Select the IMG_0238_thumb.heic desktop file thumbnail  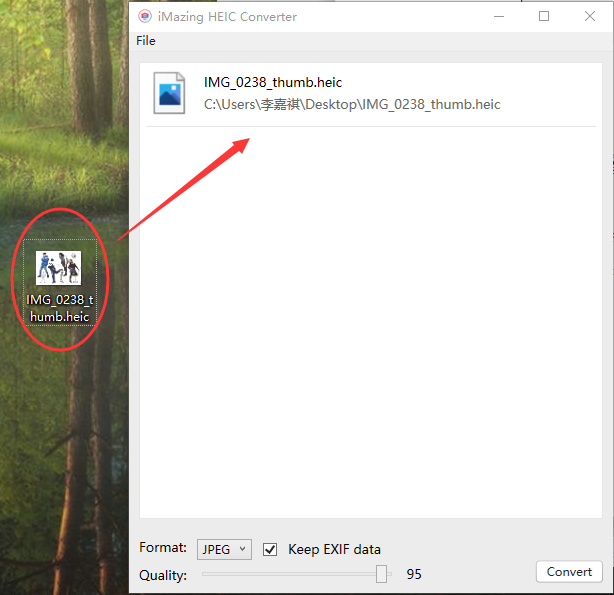59,268
